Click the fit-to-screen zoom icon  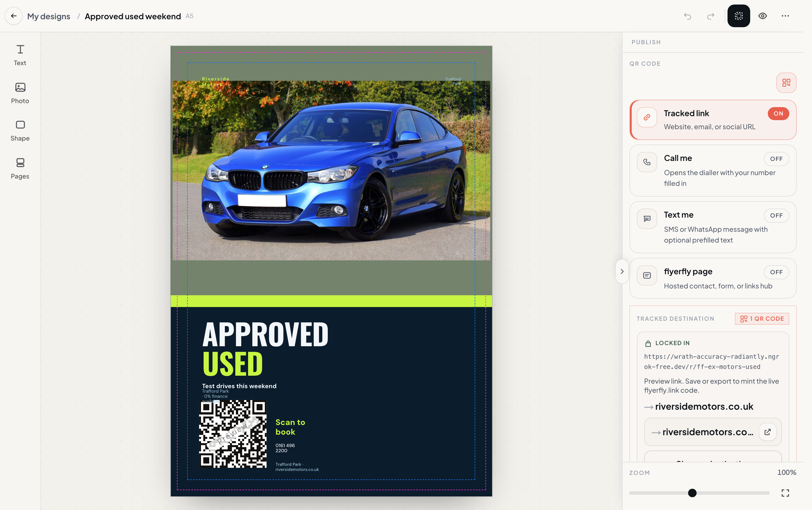785,493
